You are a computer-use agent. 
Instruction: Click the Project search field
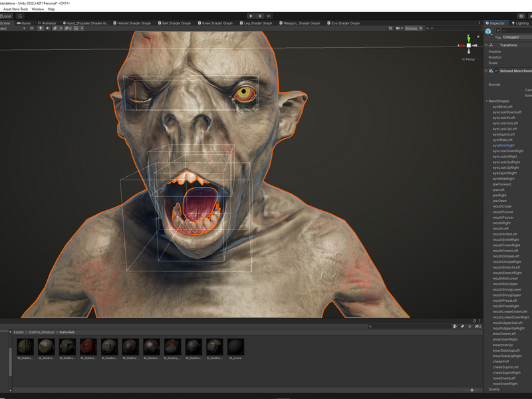coord(410,327)
